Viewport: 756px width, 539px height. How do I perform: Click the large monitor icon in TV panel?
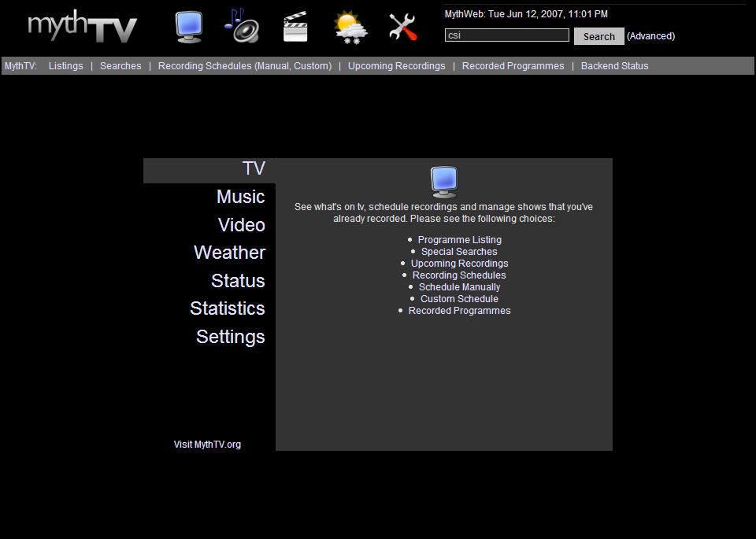(443, 182)
